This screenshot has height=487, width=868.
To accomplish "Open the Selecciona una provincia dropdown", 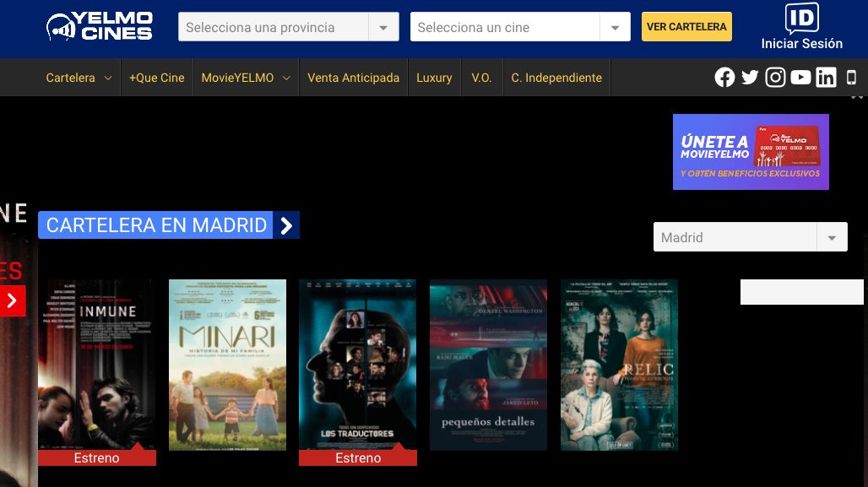I will [288, 27].
